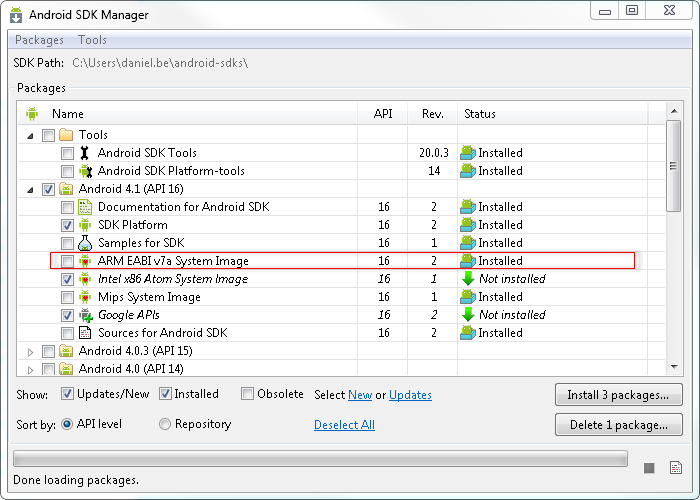
Task: Click the Sources for Android SDK icon
Action: pos(85,333)
